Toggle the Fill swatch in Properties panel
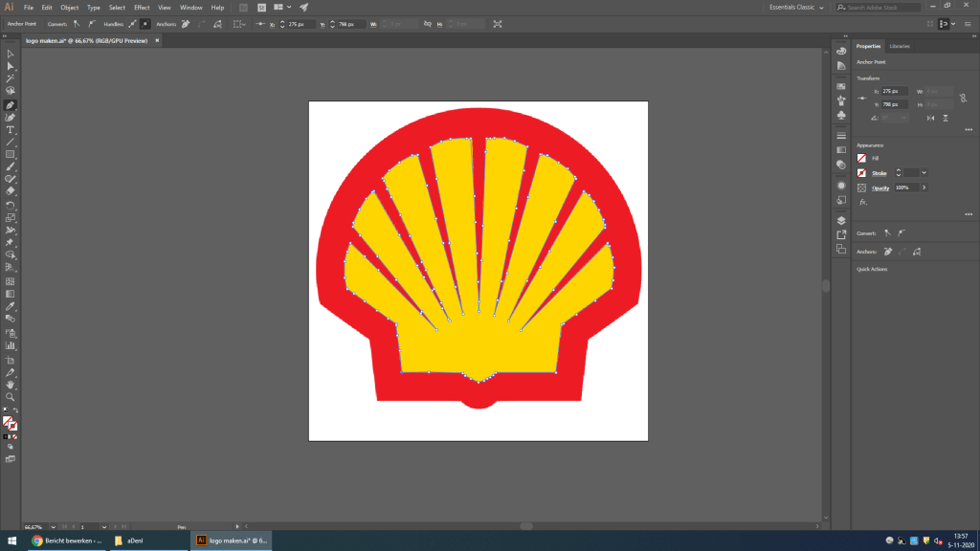This screenshot has height=551, width=980. point(862,158)
